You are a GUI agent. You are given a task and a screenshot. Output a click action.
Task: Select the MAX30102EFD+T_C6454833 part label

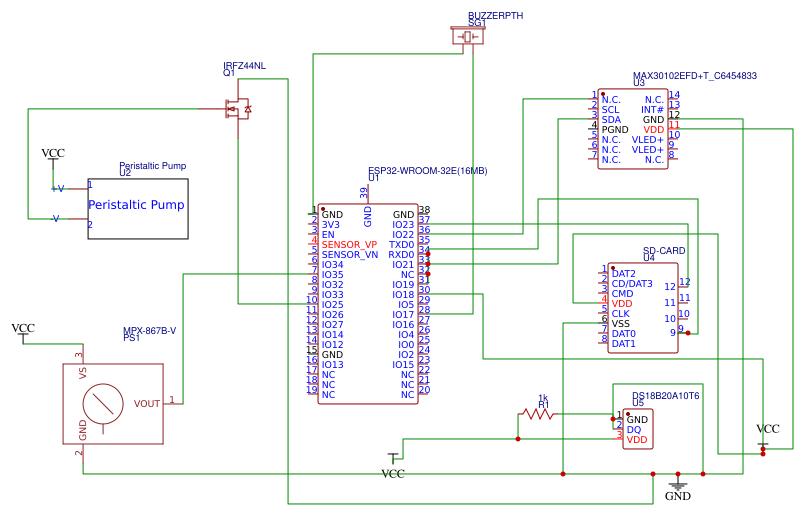[694, 76]
